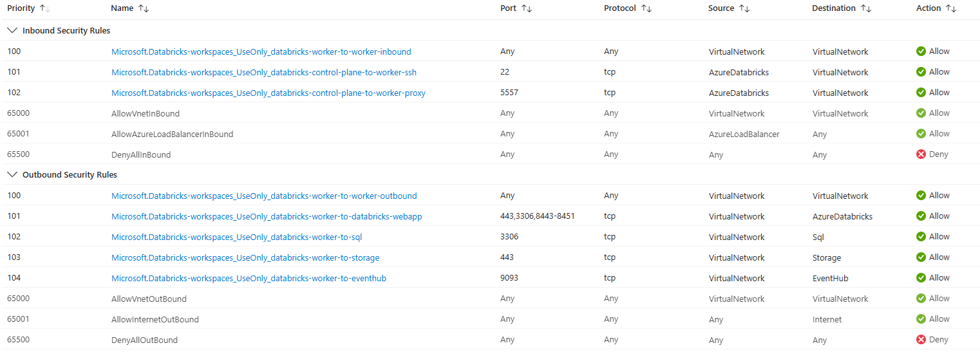
Task: Click green Allow icon for worker-to-sql rule
Action: (x=921, y=237)
